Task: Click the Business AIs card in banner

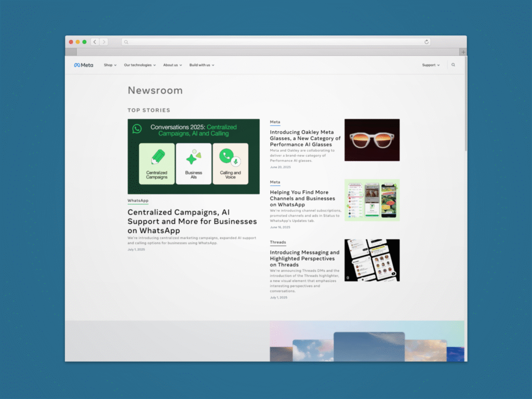Action: pos(194,164)
